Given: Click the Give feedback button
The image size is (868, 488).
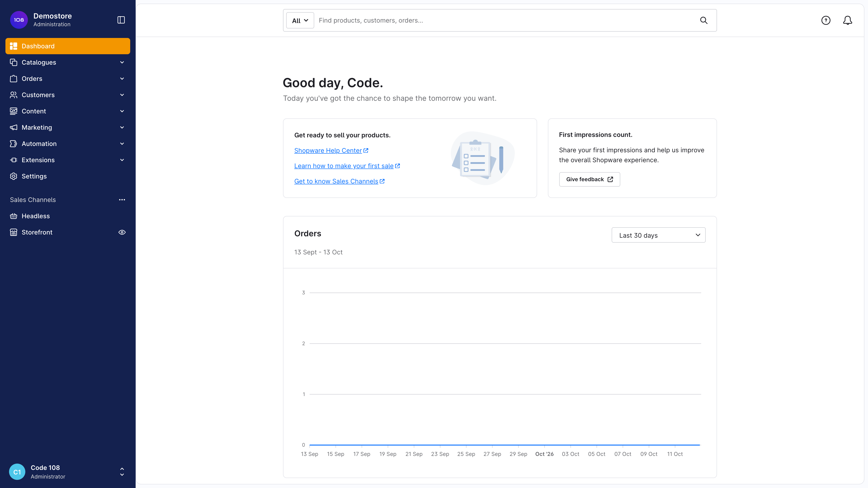Looking at the screenshot, I should (x=589, y=180).
